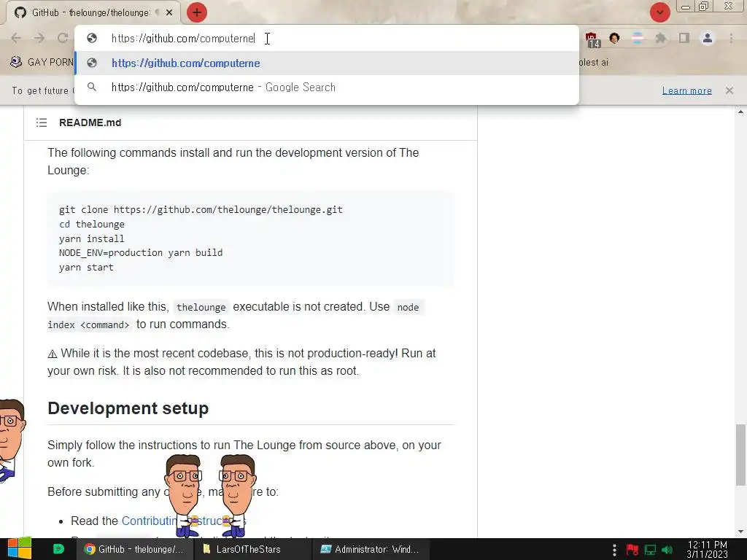Reload the page with the refresh icon
Screen dimensions: 747x560
(63, 38)
